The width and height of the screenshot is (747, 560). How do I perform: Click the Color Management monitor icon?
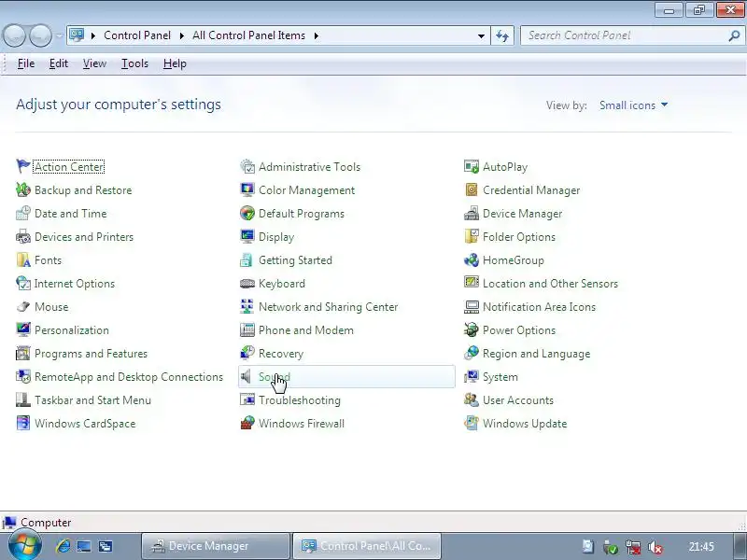point(247,190)
